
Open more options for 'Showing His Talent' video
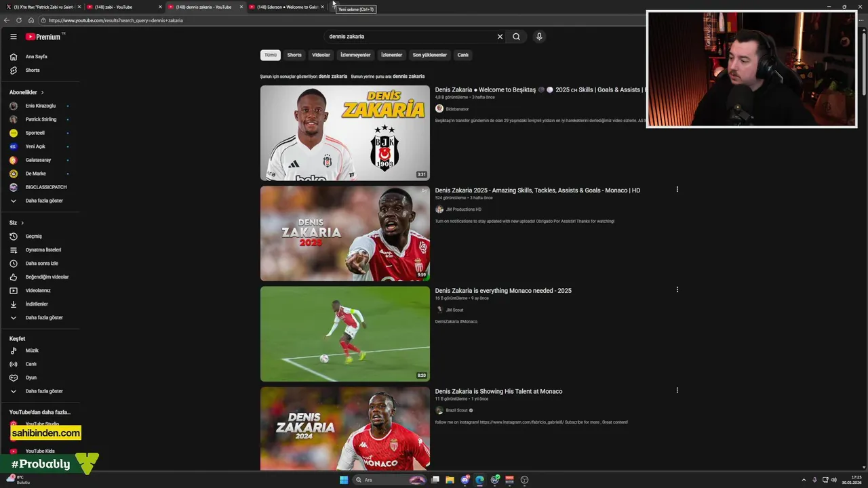tap(677, 390)
